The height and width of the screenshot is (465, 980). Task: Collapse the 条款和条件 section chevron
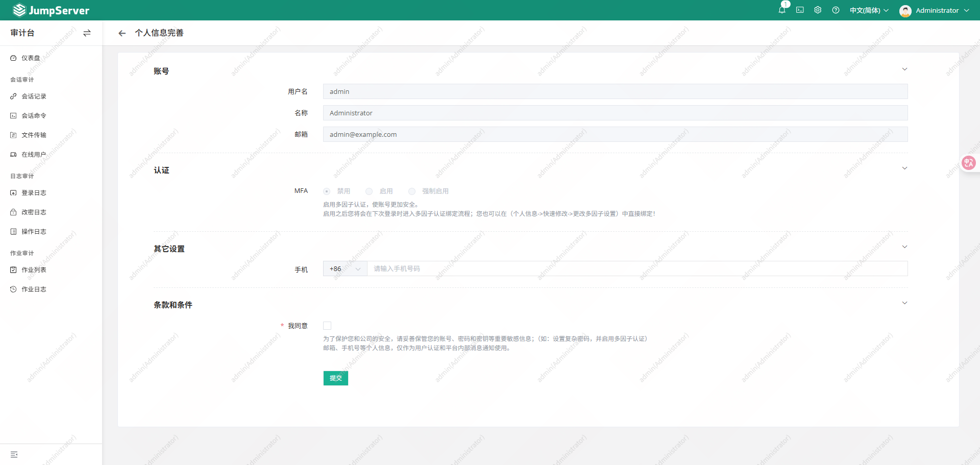(x=904, y=303)
